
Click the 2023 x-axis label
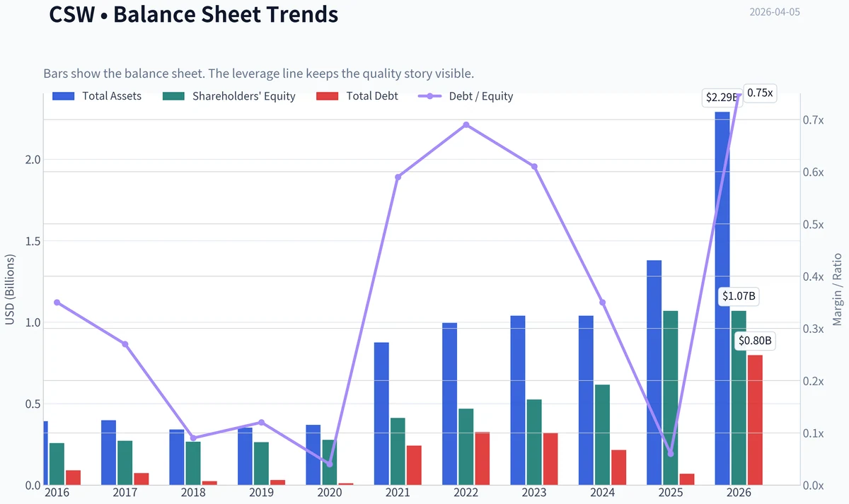tap(534, 493)
